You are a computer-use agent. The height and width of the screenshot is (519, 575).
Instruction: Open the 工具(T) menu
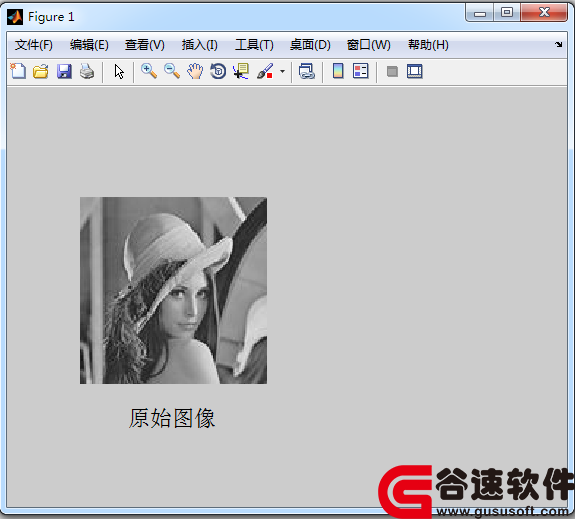coord(254,45)
